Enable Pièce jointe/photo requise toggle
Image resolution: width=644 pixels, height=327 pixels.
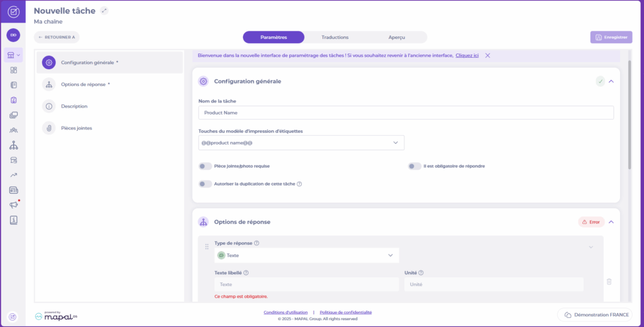point(205,166)
